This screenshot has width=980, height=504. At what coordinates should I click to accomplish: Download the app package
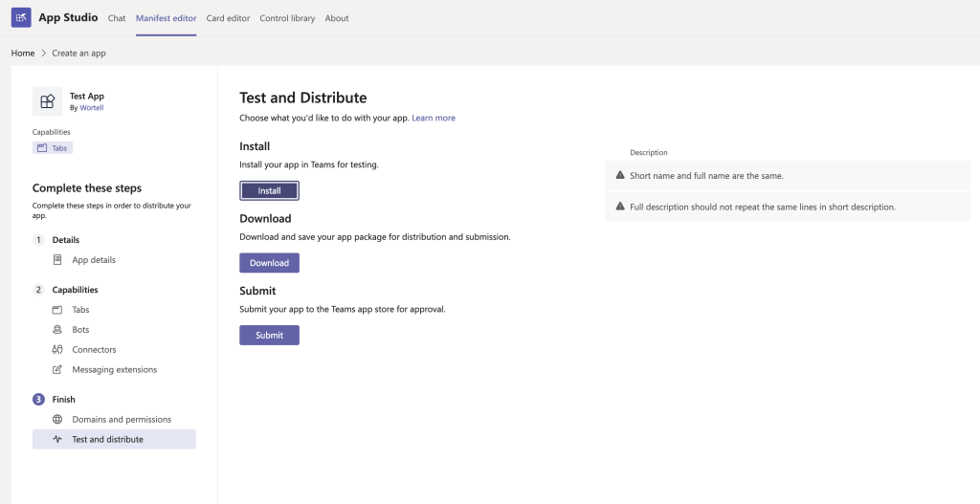(x=269, y=263)
